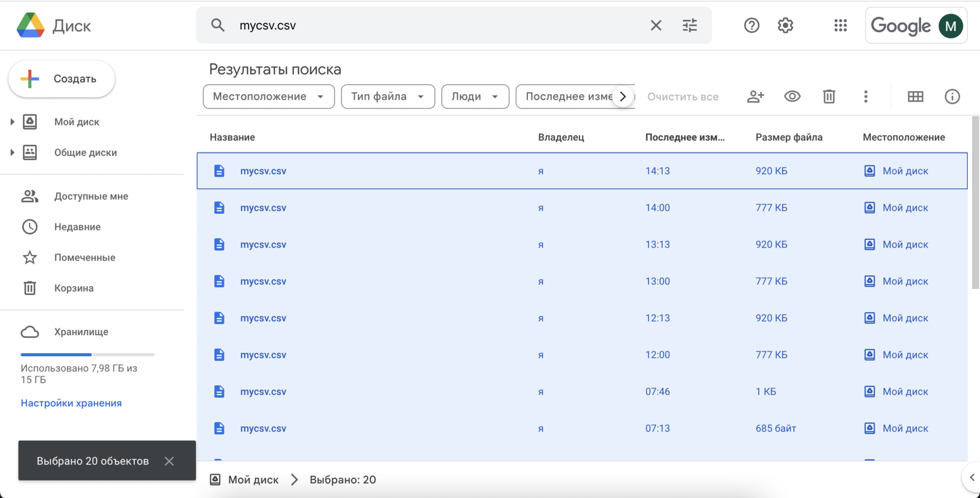The image size is (980, 498).
Task: Click the people icon next to Доступные мне
Action: pos(30,196)
